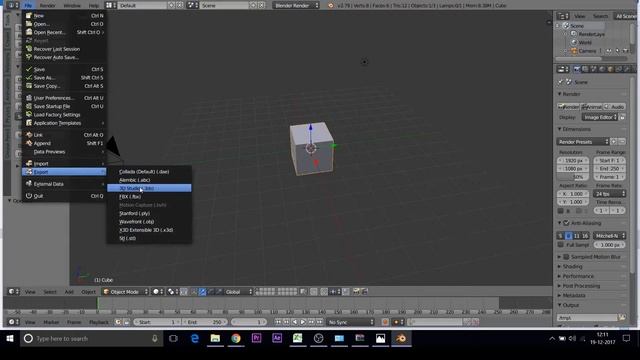
Task: Open the No Sync playback dropdown
Action: click(x=351, y=322)
